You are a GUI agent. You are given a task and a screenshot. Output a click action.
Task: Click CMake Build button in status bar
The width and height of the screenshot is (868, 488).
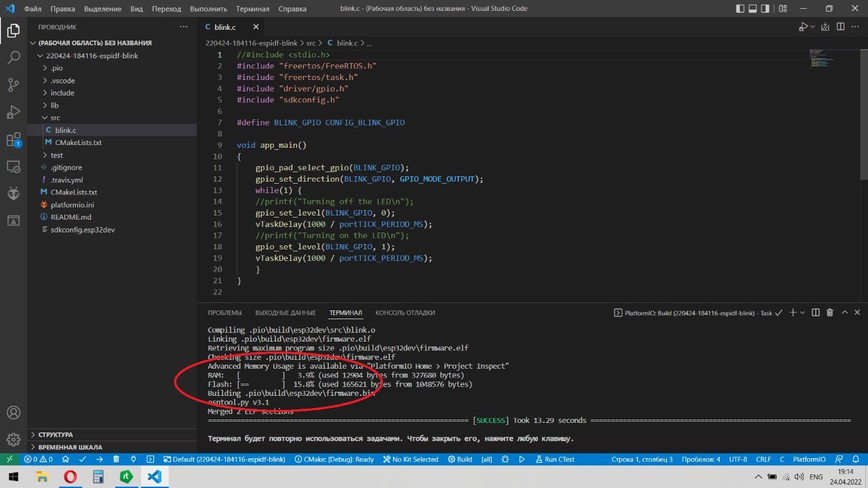point(460,459)
